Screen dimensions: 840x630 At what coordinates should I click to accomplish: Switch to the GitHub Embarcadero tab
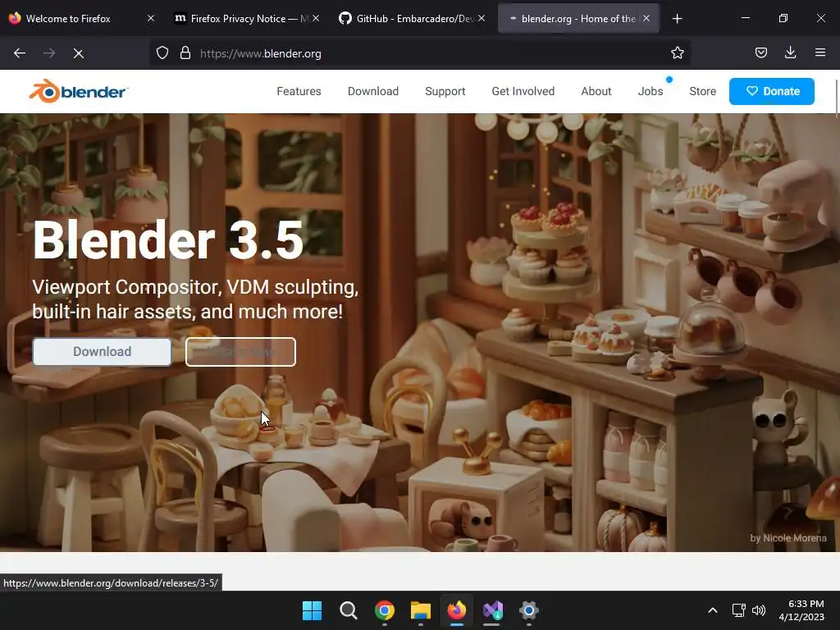click(x=412, y=18)
